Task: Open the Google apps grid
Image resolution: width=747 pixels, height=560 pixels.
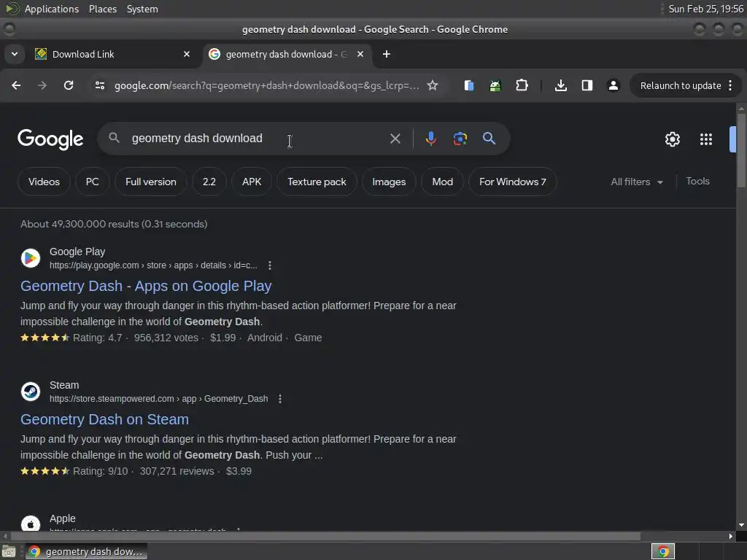Action: coord(705,139)
